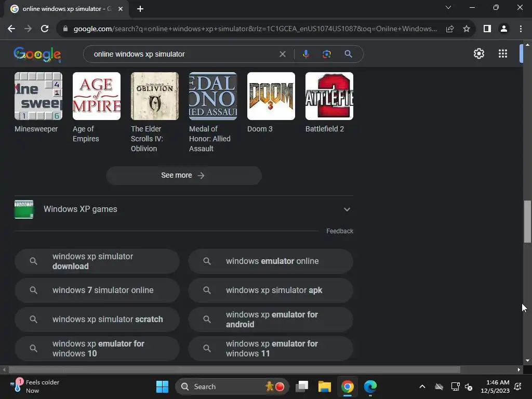Open the Battlefield 2 thumbnail
Image resolution: width=532 pixels, height=399 pixels.
329,96
